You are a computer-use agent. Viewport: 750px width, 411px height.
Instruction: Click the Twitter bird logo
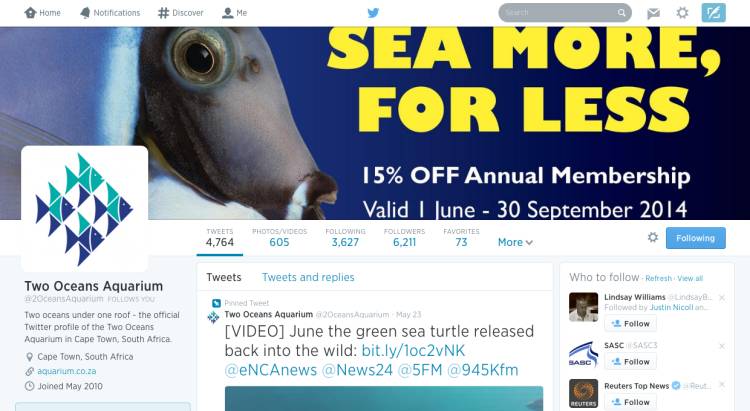[x=374, y=13]
